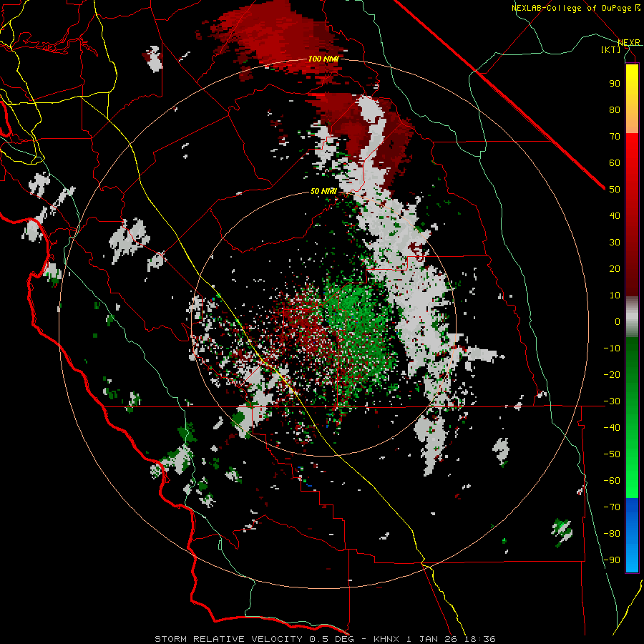Click the -20 value on velocity scale
Viewport: 644px width, 644px height.
click(612, 374)
